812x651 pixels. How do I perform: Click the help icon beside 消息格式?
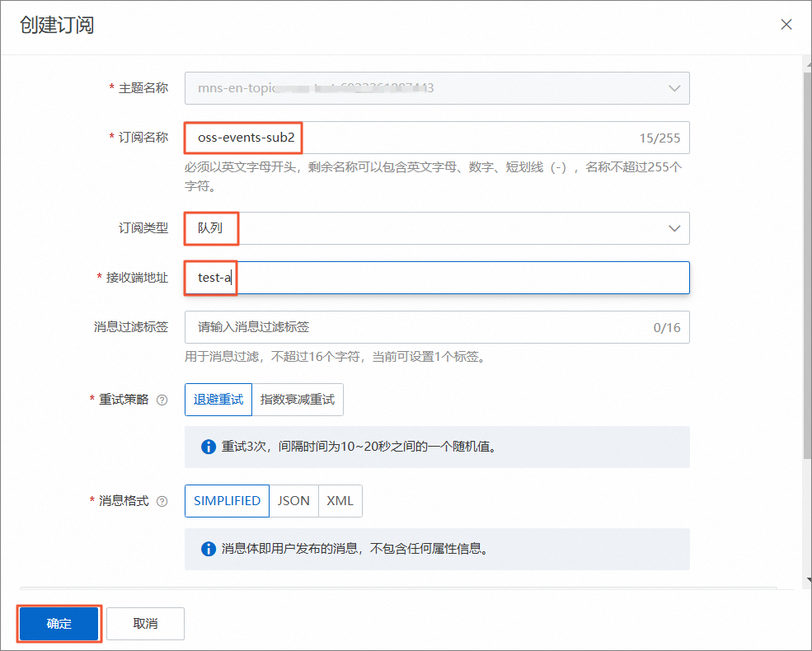pyautogui.click(x=162, y=502)
